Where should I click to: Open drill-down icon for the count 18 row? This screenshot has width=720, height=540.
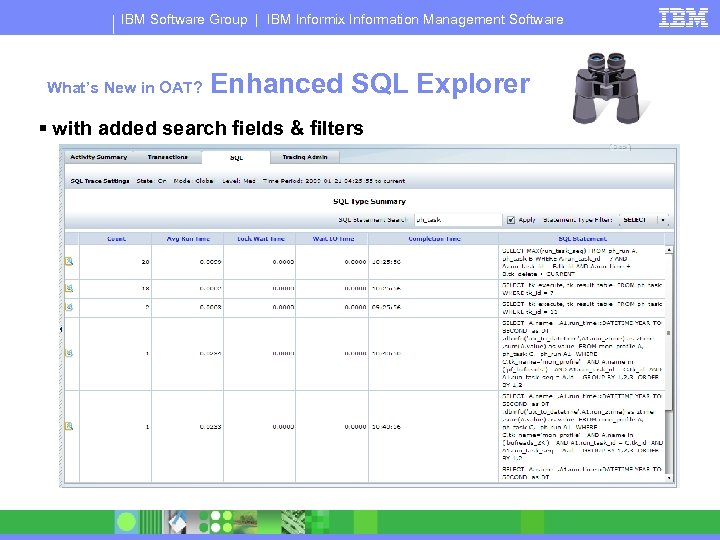(69, 288)
